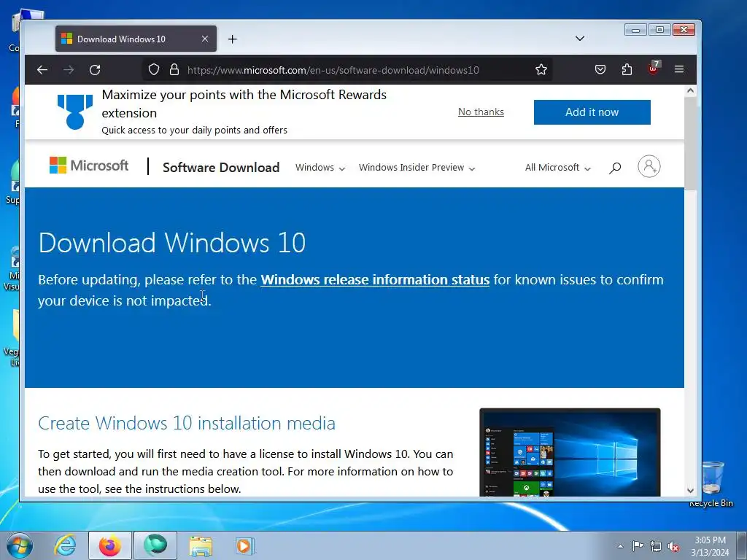Click Add it now button

pyautogui.click(x=592, y=112)
